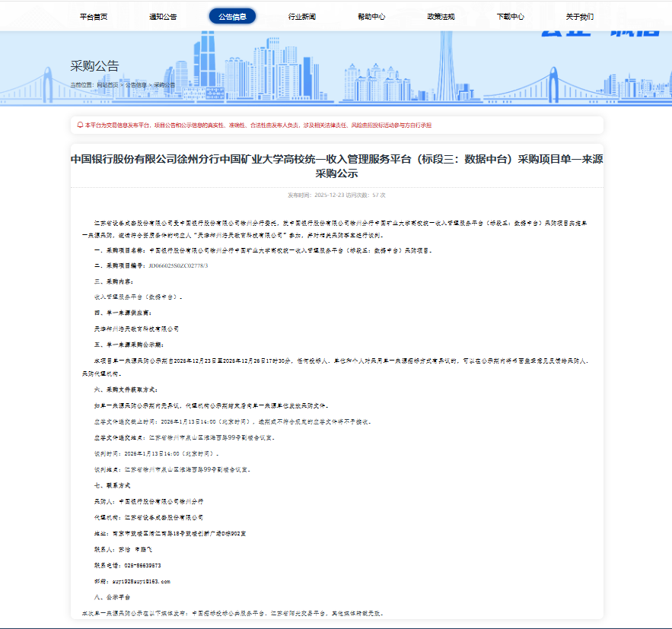Open the 下载中心 page

pyautogui.click(x=510, y=16)
